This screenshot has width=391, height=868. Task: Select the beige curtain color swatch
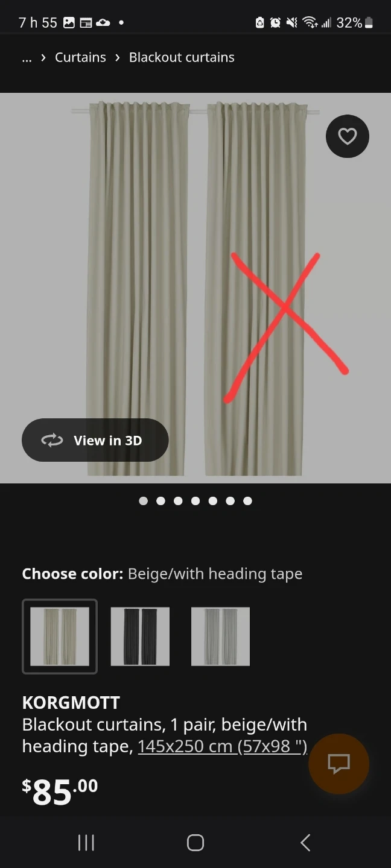(x=60, y=636)
